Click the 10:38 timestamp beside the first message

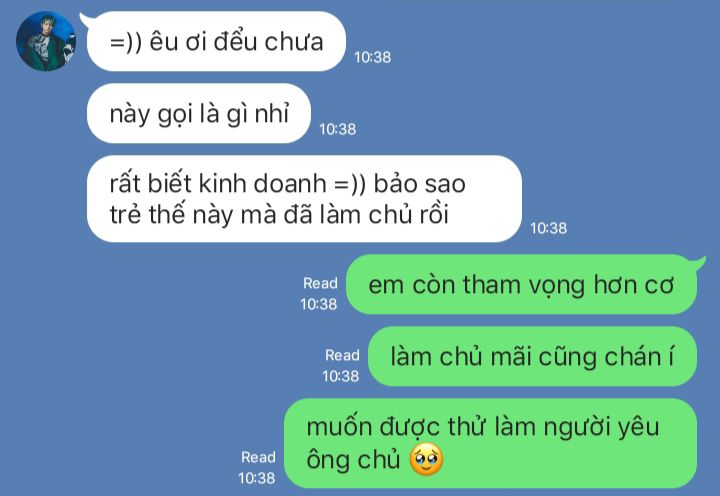372,57
